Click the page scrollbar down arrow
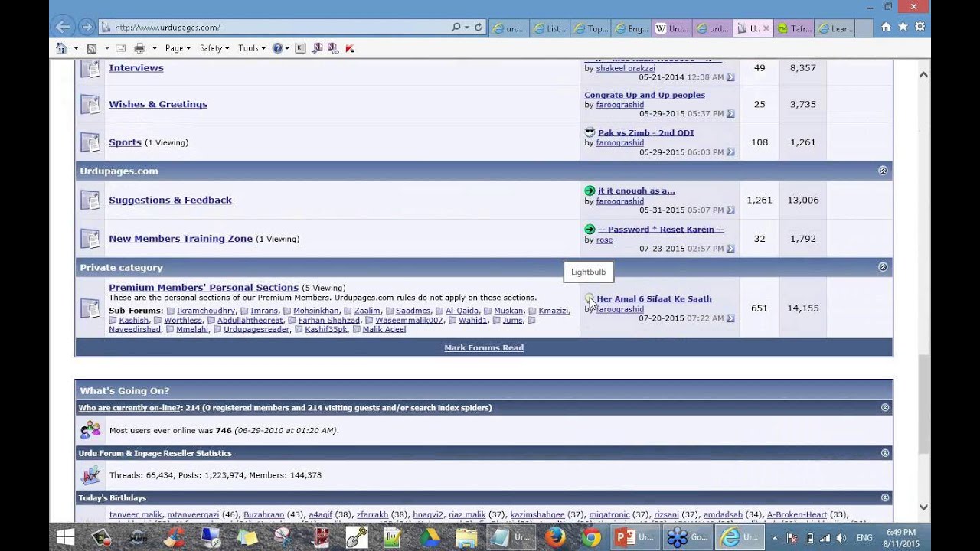The image size is (980, 551). tap(923, 507)
